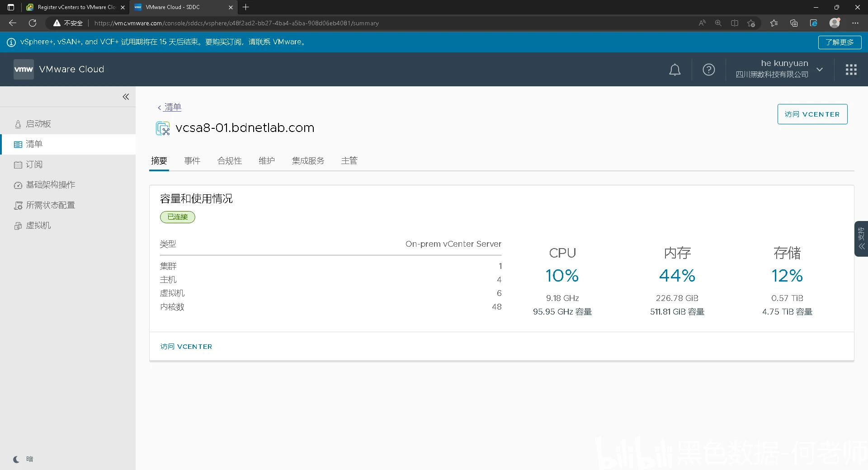This screenshot has width=868, height=470.
Task: Click the VMware Cloud vmw logo
Action: coord(24,69)
